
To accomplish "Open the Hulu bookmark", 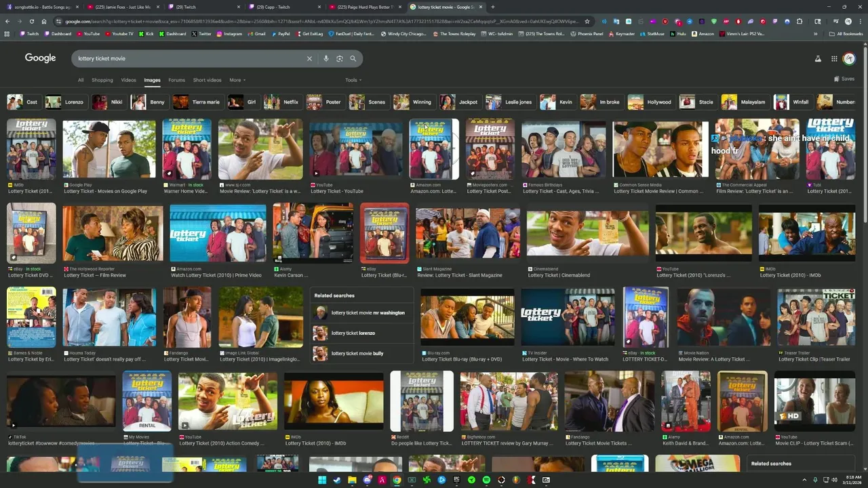I will pos(678,33).
